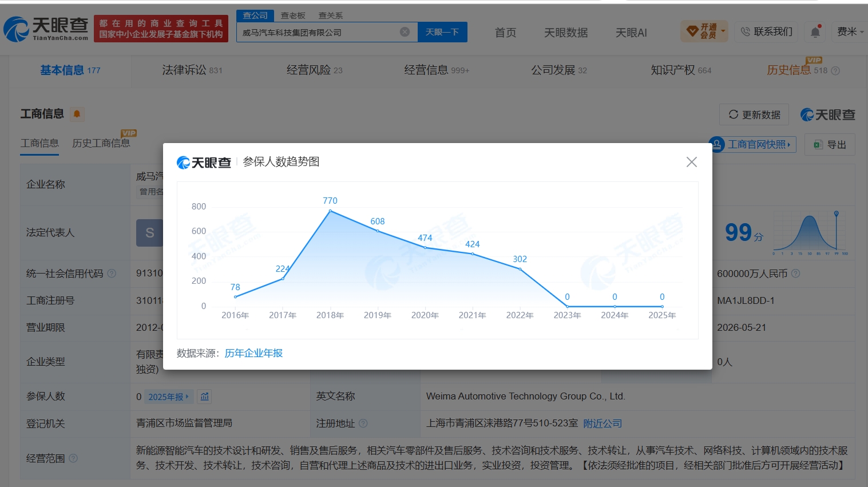The image size is (868, 487).
Task: Open the insured count trend chart icon
Action: (204, 397)
